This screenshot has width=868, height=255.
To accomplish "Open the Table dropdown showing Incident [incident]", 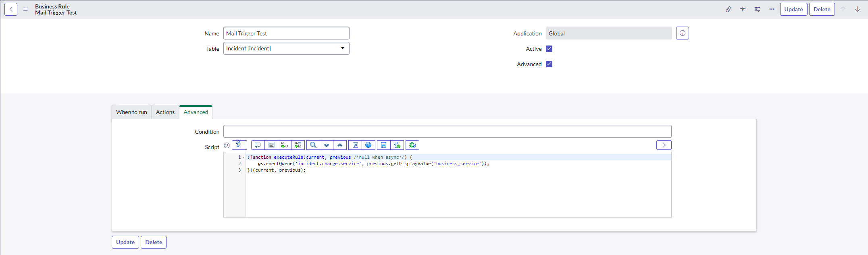I will 286,48.
